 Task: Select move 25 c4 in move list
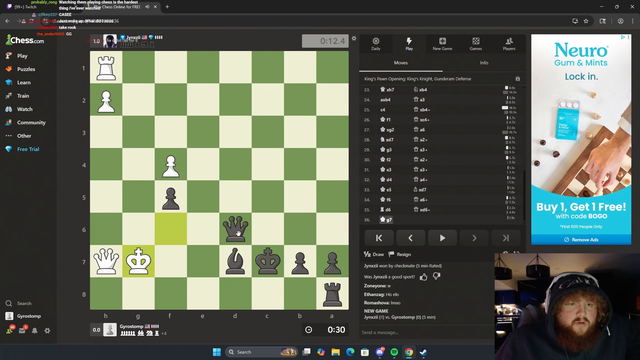pyautogui.click(x=383, y=110)
